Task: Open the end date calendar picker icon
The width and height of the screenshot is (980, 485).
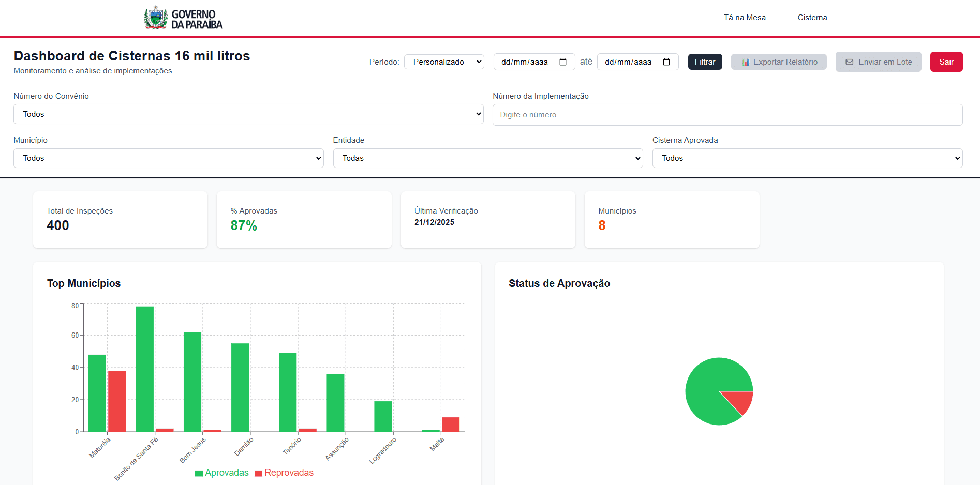Action: point(666,62)
